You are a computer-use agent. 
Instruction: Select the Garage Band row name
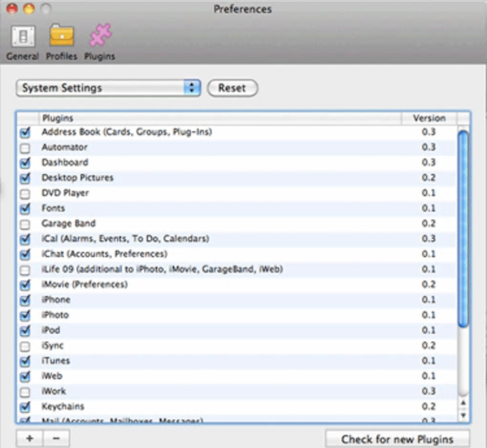[x=69, y=224]
